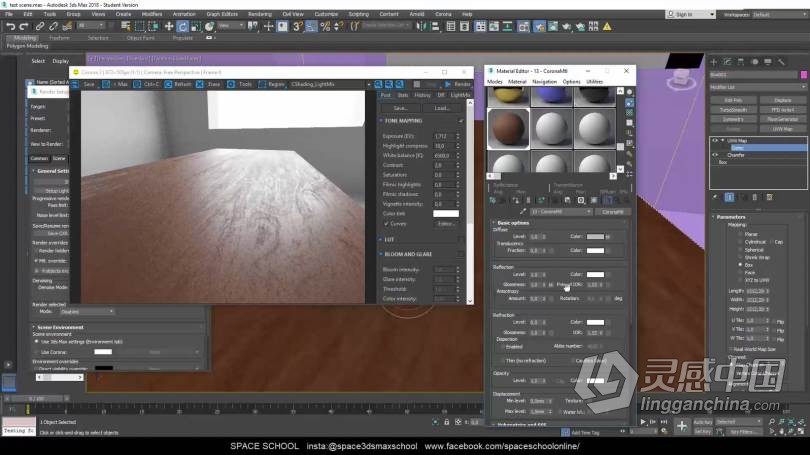Toggle Chamfer modifier eye visibility
Screen dimensions: 810x455
click(x=715, y=155)
